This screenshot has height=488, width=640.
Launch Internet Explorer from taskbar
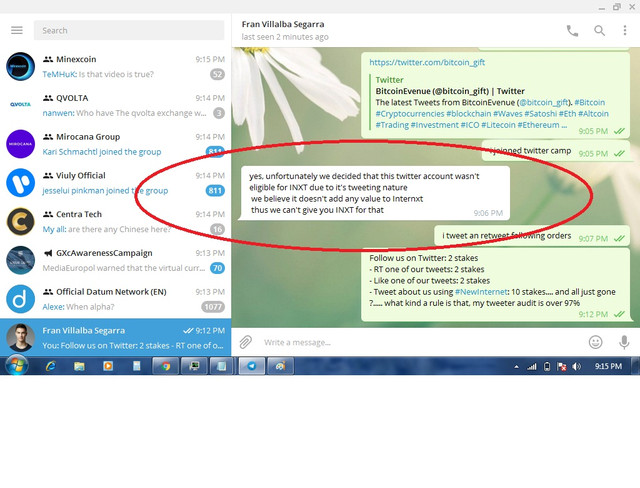click(x=51, y=366)
